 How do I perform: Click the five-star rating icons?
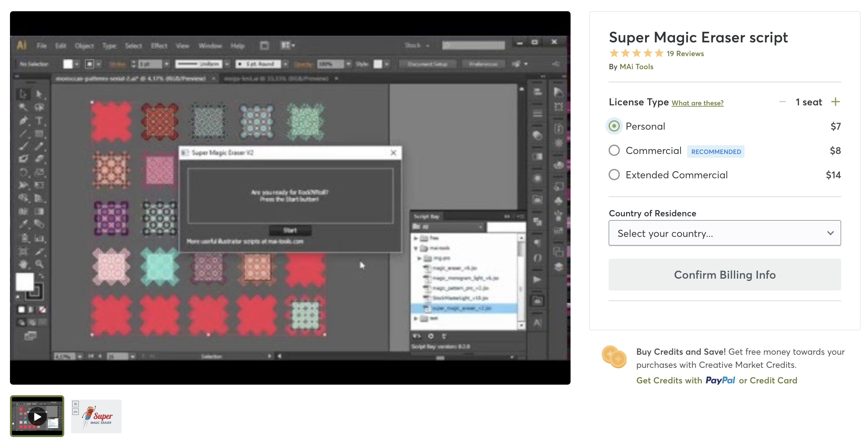[x=636, y=53]
